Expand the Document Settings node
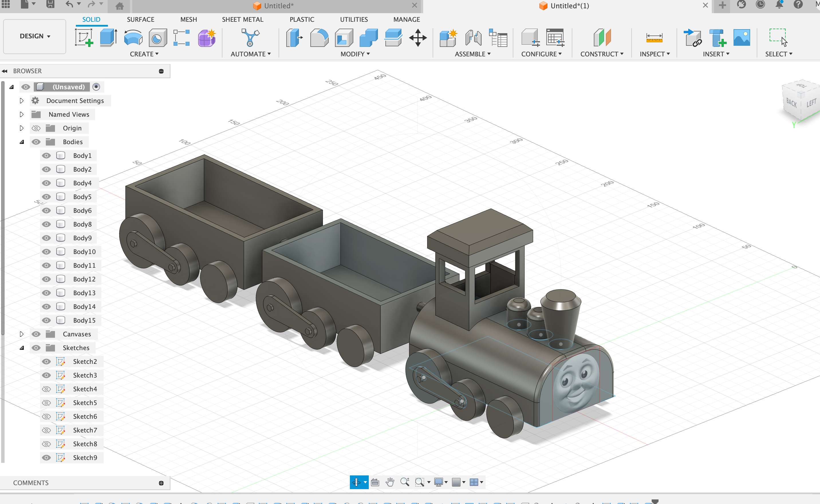Screen dimensions: 820x504 point(22,101)
